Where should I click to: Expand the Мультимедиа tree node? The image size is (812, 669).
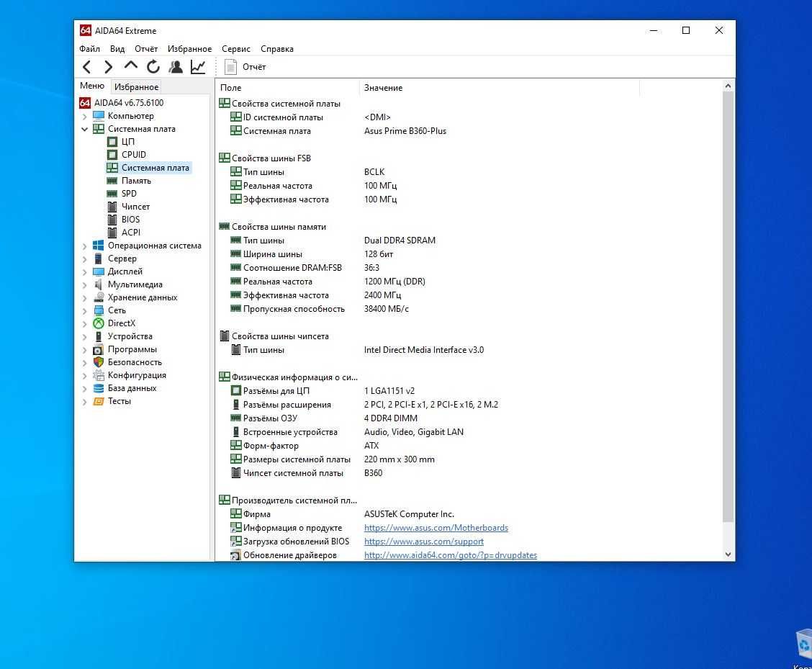[84, 284]
